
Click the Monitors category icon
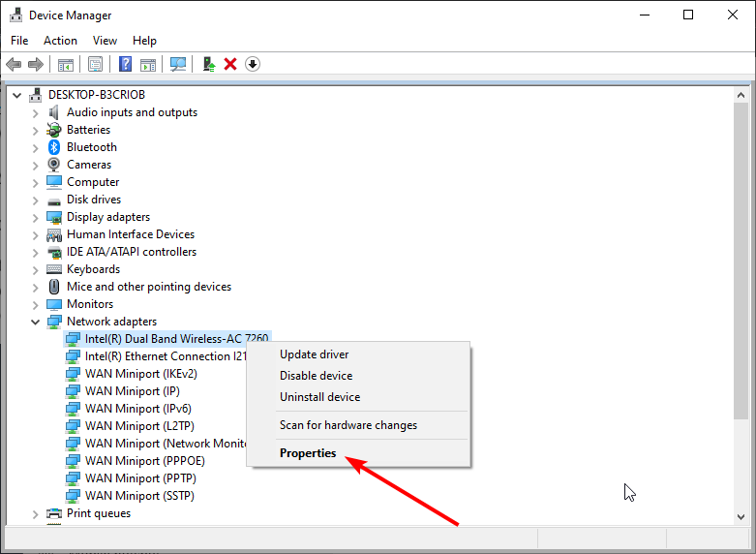click(x=54, y=304)
